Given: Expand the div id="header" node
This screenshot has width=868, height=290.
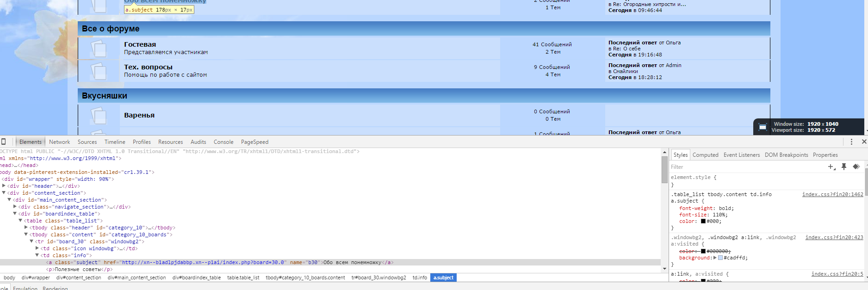Looking at the screenshot, I should (4, 186).
